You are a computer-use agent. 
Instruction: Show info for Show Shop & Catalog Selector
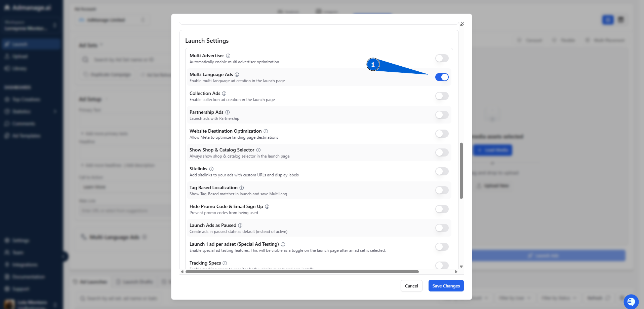tap(258, 150)
